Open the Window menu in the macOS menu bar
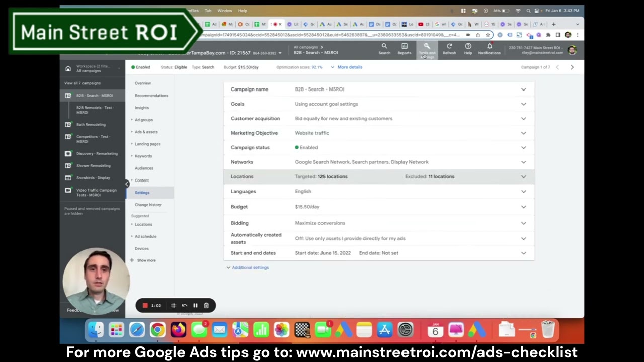Image resolution: width=644 pixels, height=362 pixels. pos(225,11)
